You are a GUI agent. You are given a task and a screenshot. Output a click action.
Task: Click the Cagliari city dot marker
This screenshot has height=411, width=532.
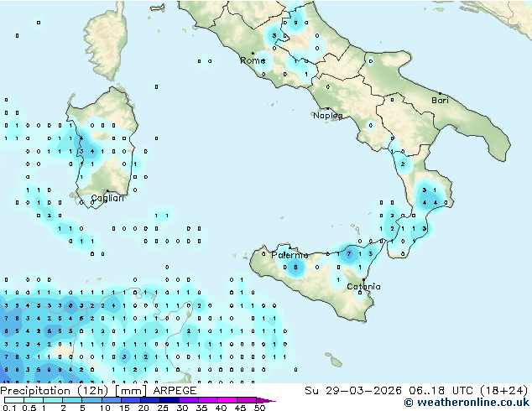coord(107,191)
